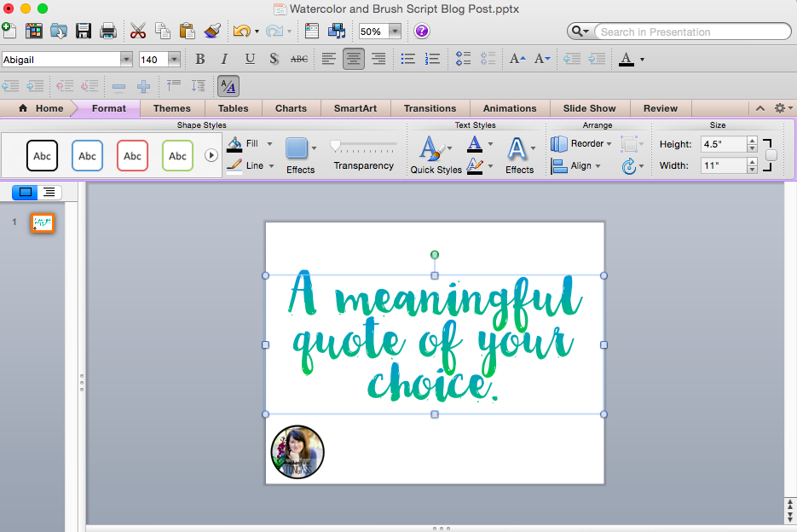This screenshot has width=797, height=532.
Task: Click the Rotate icon in Arrange
Action: pos(629,165)
